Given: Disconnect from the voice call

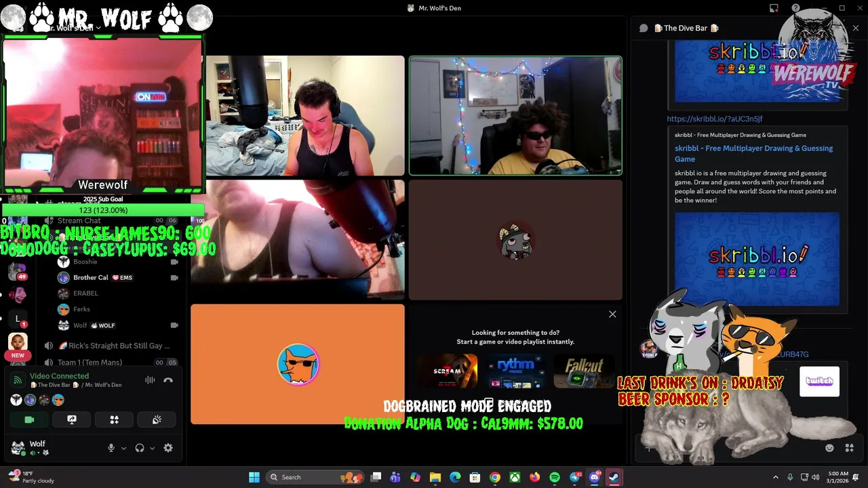Looking at the screenshot, I should [168, 380].
